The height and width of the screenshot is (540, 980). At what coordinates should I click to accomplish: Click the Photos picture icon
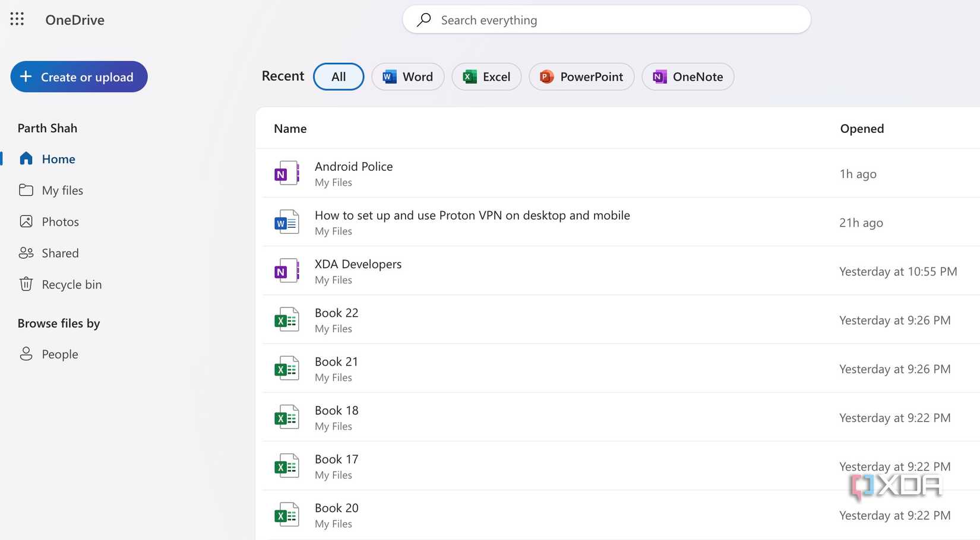tap(26, 221)
